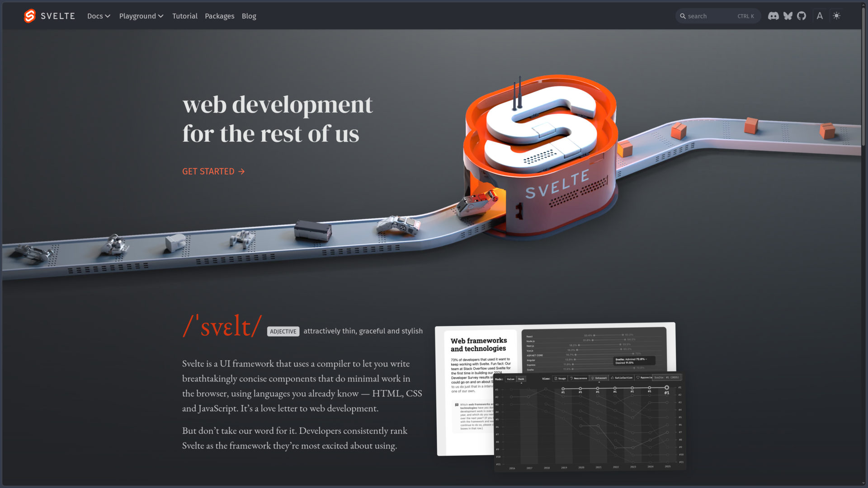Open the Discord chat icon
This screenshot has width=868, height=488.
click(x=773, y=16)
